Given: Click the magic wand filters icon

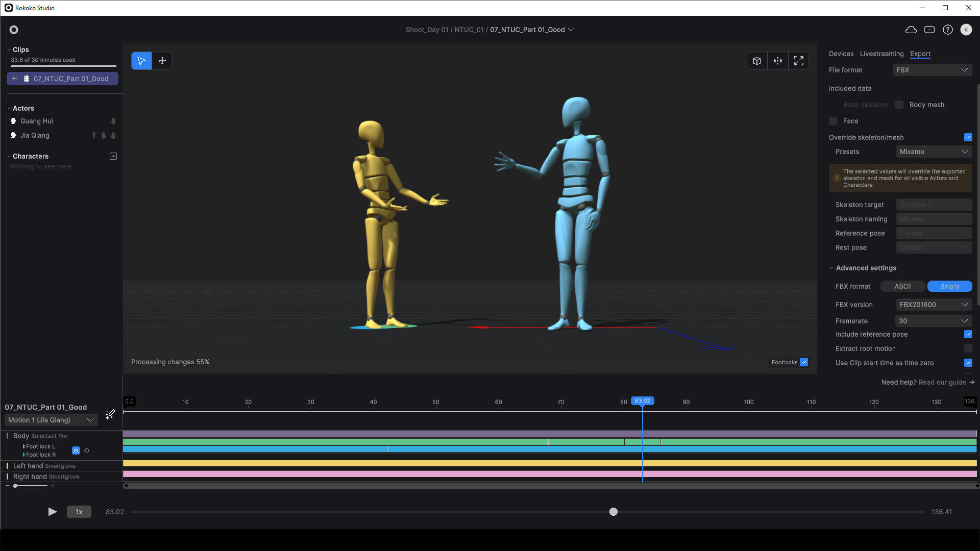Looking at the screenshot, I should coord(110,414).
